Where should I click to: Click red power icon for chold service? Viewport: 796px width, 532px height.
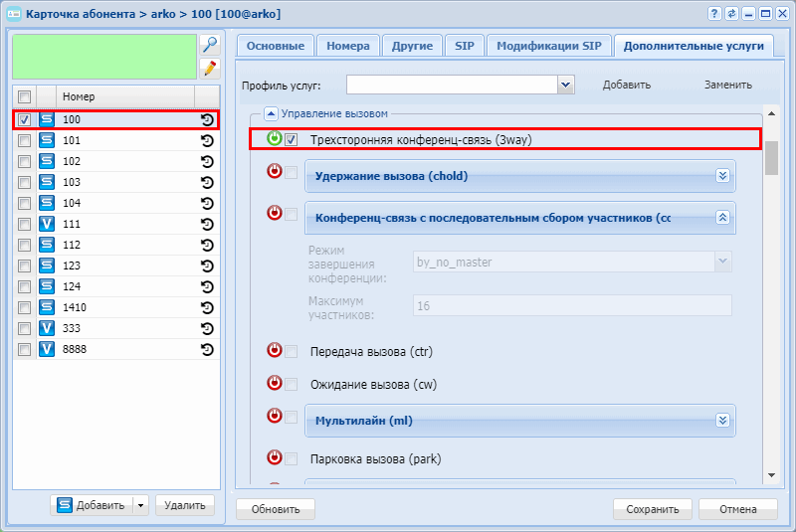(275, 171)
